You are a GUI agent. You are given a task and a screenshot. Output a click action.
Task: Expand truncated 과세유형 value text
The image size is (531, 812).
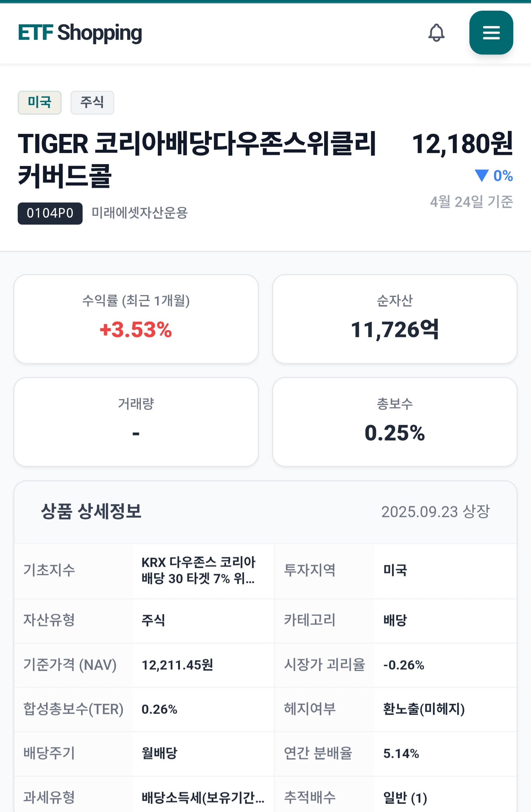[203, 798]
